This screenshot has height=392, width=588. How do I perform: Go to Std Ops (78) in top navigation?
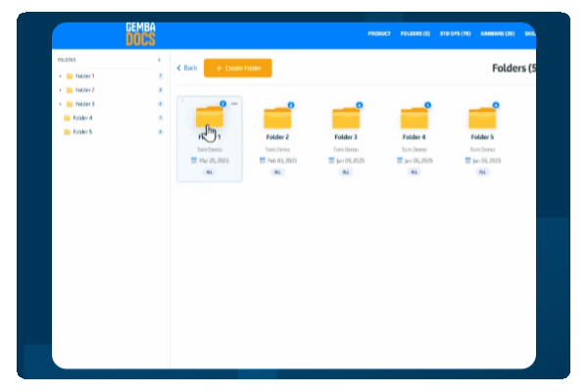455,34
